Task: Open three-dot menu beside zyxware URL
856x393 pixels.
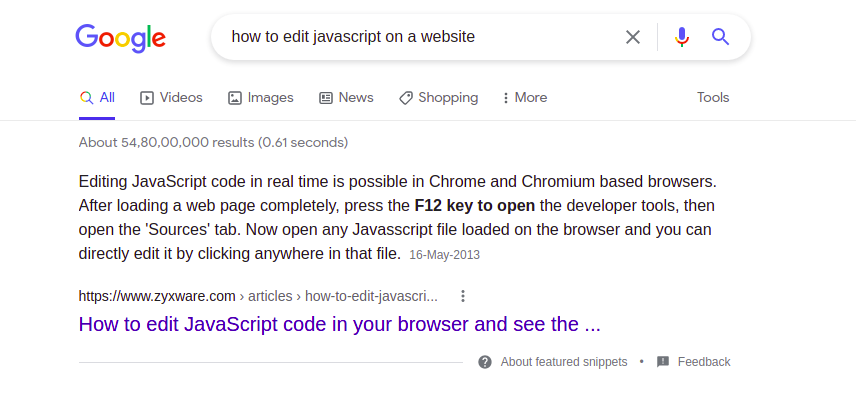Action: 463,296
